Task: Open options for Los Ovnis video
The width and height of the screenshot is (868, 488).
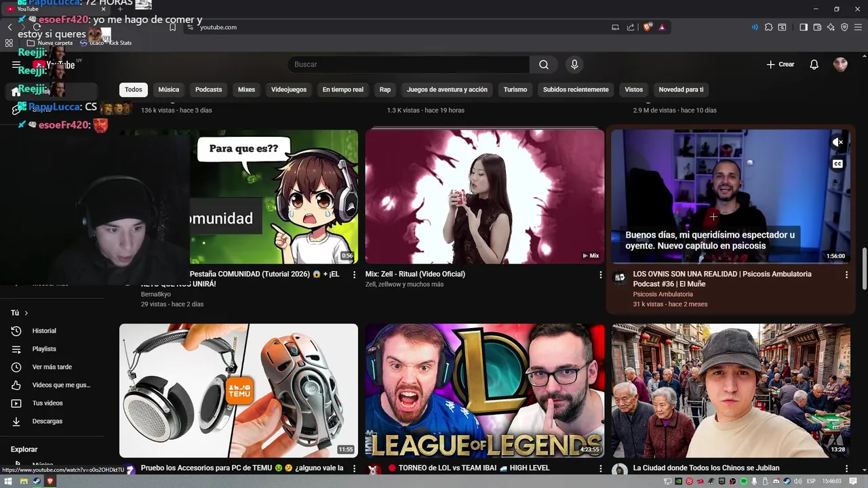Action: click(846, 274)
